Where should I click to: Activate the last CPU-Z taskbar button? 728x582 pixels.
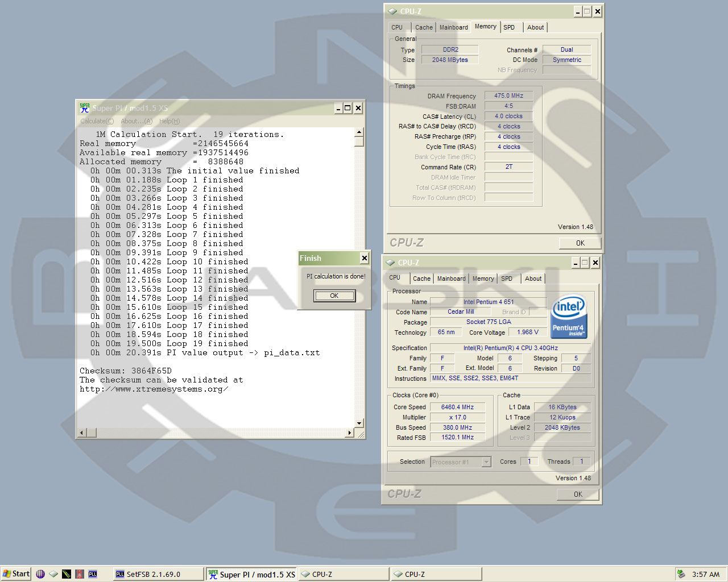(436, 574)
